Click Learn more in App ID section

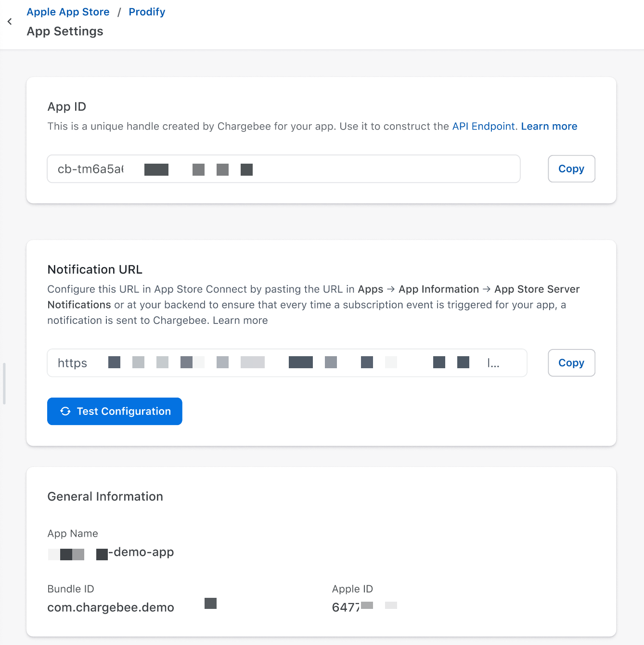[549, 126]
